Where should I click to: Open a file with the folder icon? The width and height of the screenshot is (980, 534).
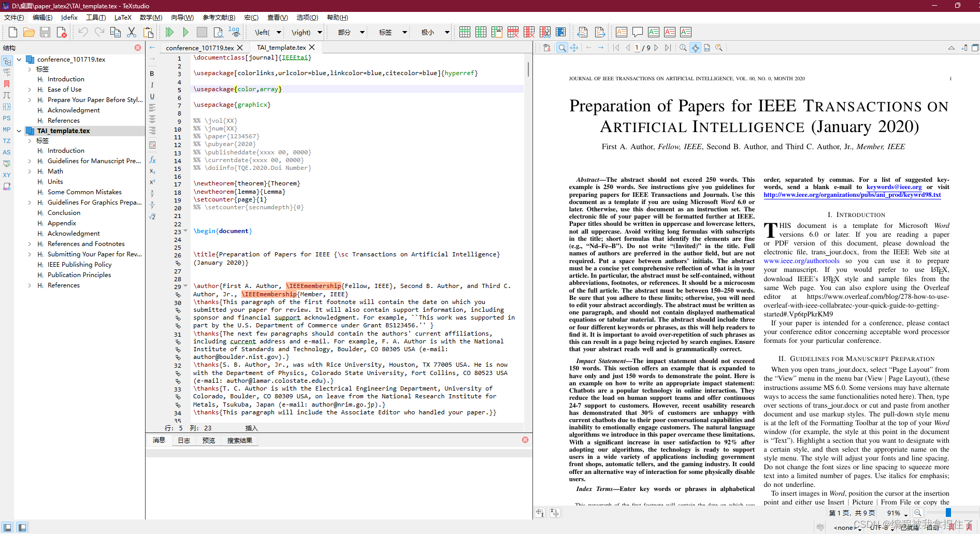point(29,32)
